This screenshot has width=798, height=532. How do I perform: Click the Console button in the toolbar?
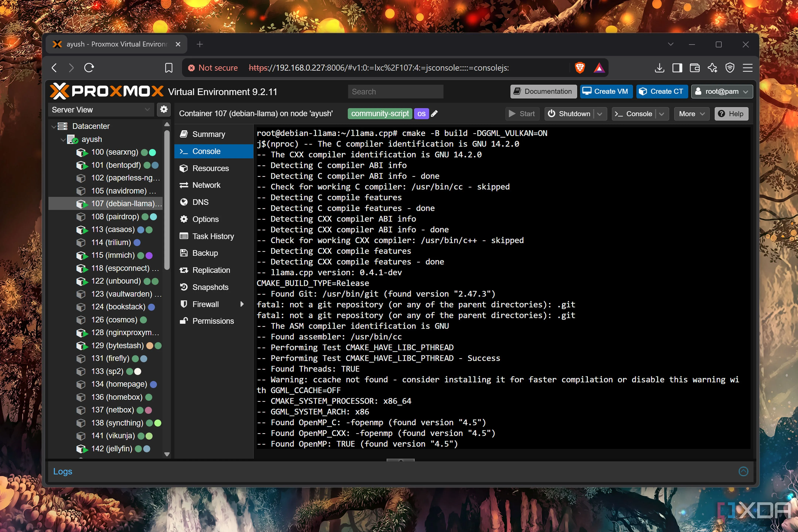click(634, 114)
